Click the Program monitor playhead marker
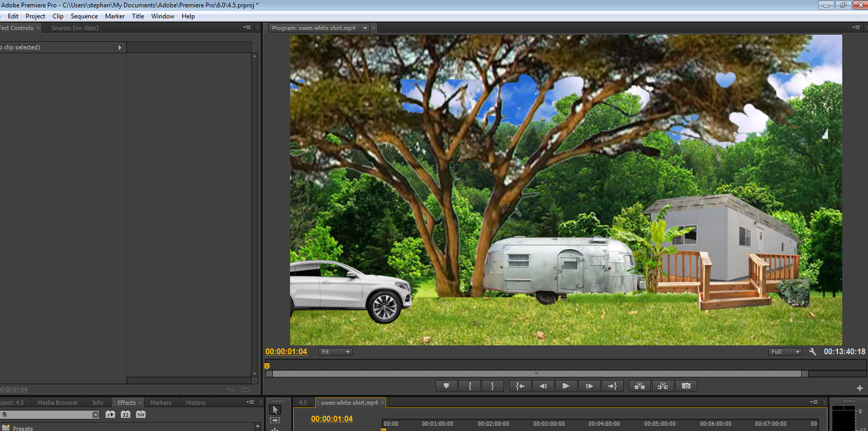Image resolution: width=868 pixels, height=431 pixels. coord(267,366)
